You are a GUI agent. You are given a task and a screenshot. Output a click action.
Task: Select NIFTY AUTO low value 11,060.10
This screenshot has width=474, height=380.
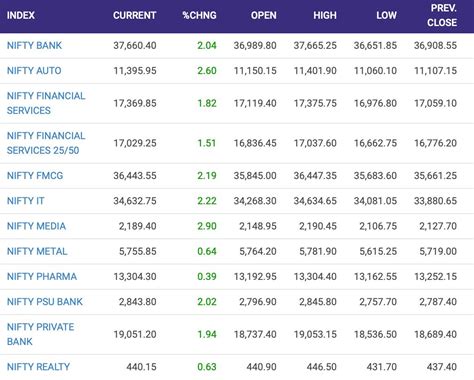pos(375,71)
